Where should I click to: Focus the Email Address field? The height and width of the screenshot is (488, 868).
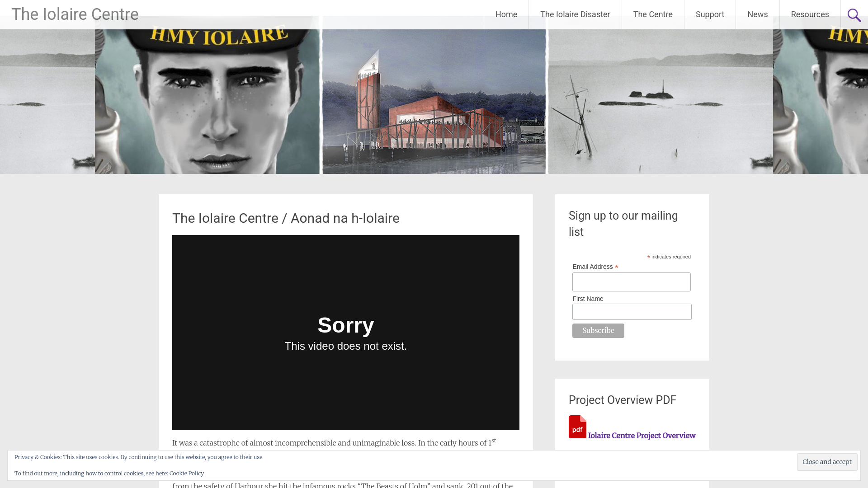(x=632, y=282)
